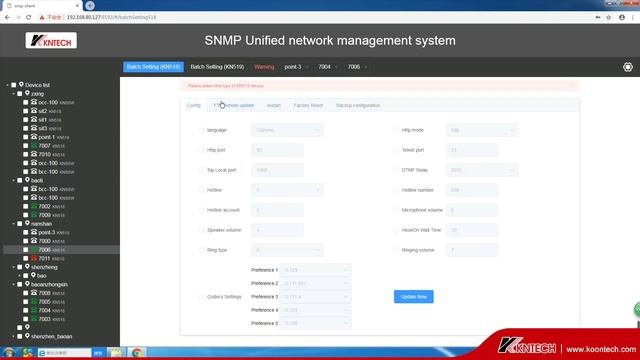
Task: Select the Http port radio option
Action: [x=201, y=150]
